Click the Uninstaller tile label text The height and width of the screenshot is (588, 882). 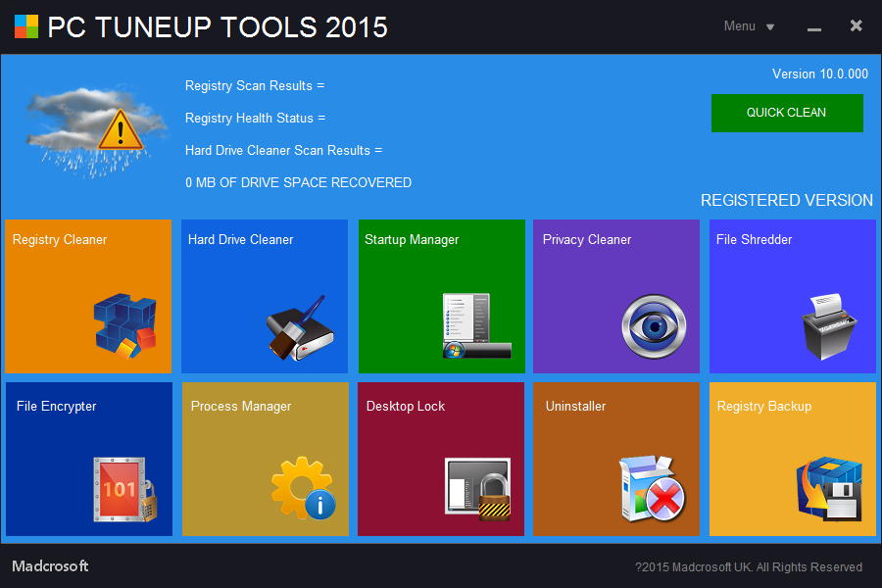(x=575, y=407)
